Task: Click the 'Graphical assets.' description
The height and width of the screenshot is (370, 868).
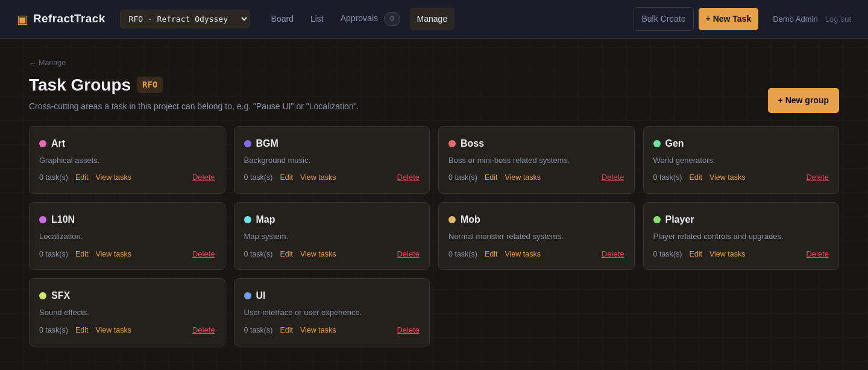Action: click(x=69, y=161)
